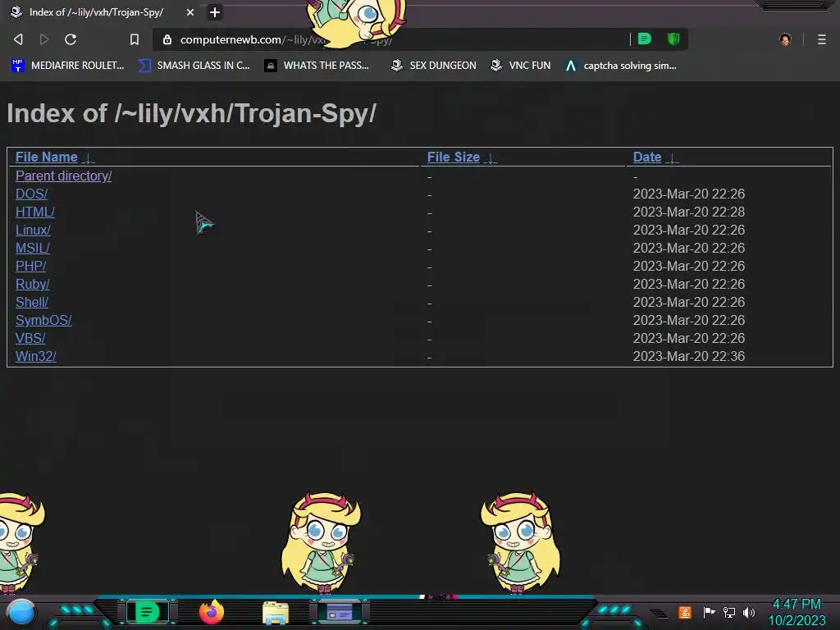Click date 2023-Mar-20 22:36 of Win32 row
Image resolution: width=840 pixels, height=630 pixels.
pyautogui.click(x=689, y=356)
